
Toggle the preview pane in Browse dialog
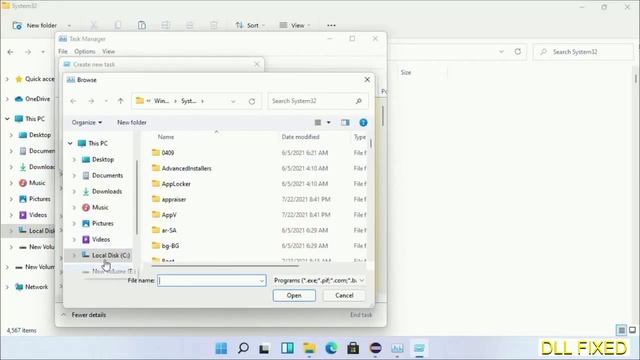click(345, 122)
